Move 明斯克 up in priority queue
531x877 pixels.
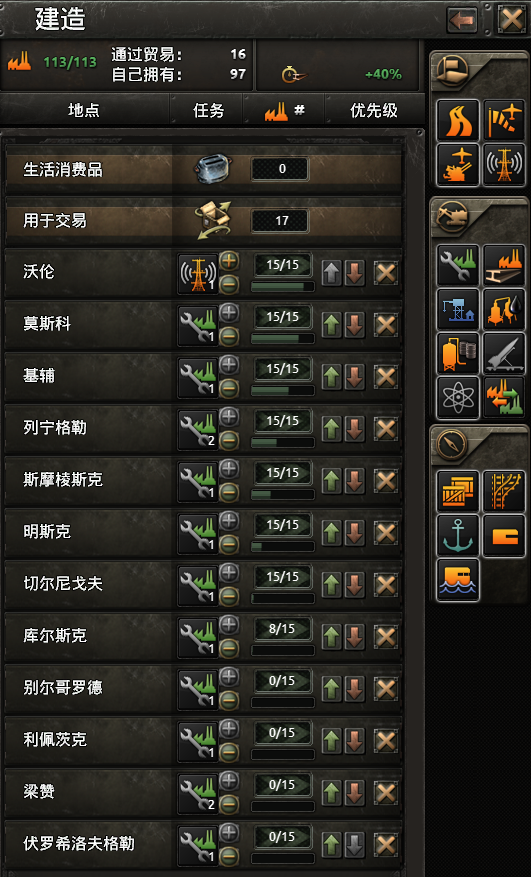[331, 533]
